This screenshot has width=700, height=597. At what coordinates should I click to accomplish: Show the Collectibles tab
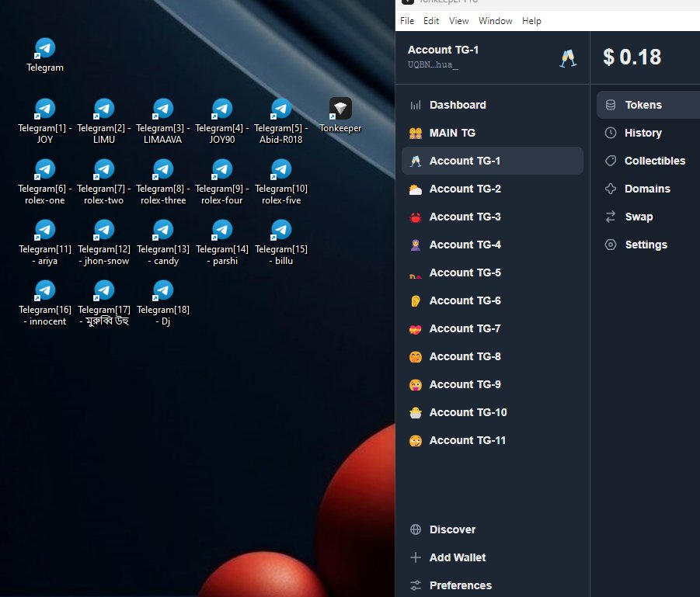point(648,161)
